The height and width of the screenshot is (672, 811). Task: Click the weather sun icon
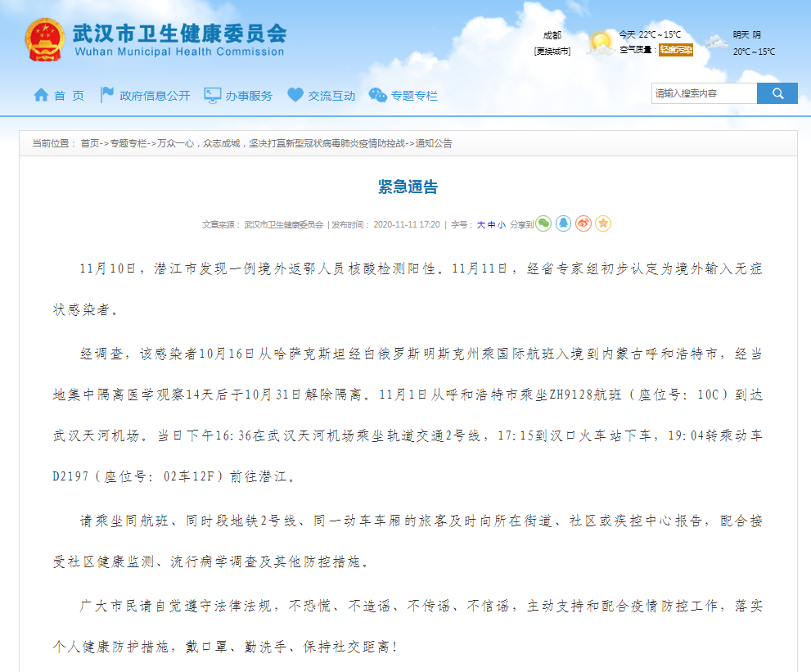(601, 38)
